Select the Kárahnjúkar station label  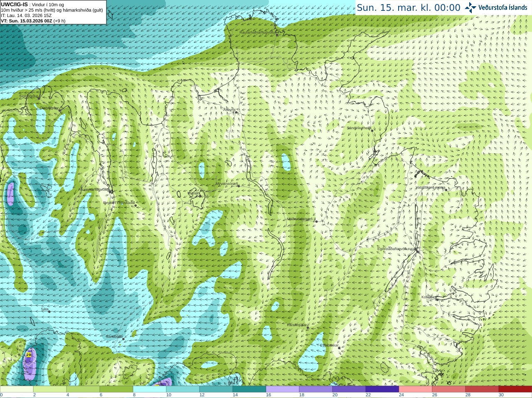pos(297,325)
